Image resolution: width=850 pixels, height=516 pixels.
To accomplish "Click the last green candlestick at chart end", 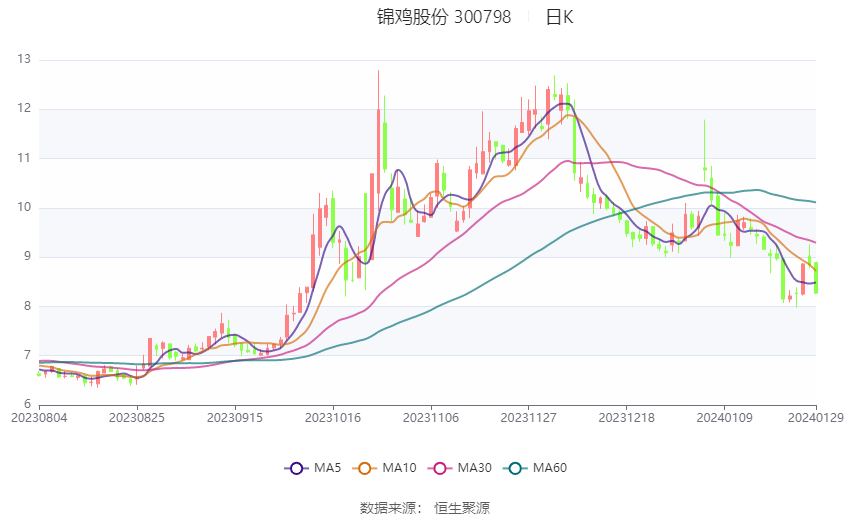I will [x=816, y=278].
